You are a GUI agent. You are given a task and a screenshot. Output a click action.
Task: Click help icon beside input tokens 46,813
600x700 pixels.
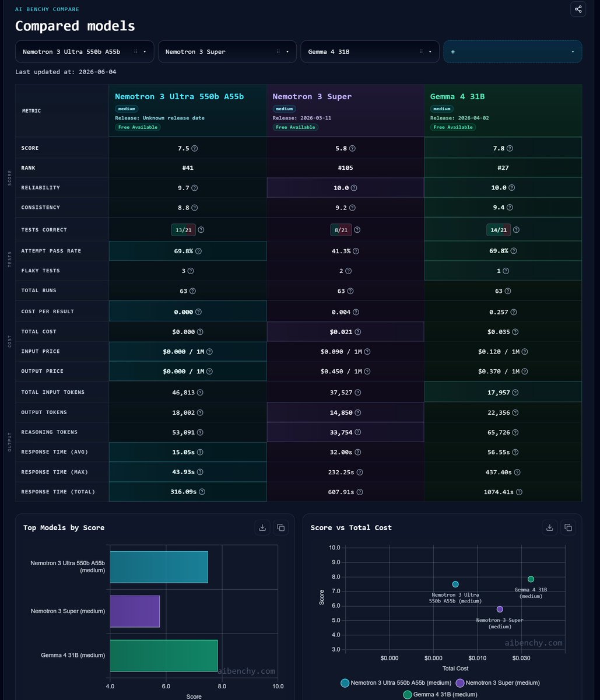(x=200, y=393)
